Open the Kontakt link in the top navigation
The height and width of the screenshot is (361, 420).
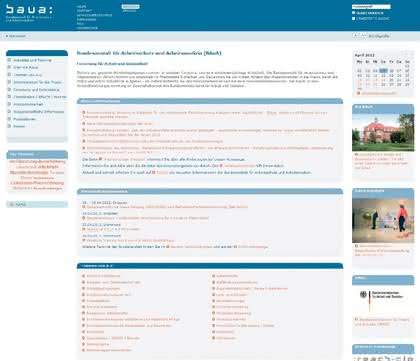pos(84,11)
